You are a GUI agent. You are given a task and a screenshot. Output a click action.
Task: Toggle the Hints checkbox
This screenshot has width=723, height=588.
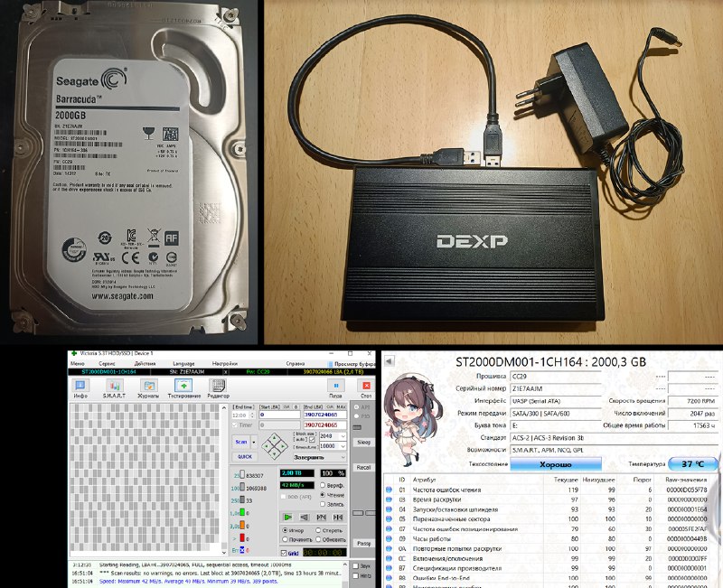[355, 575]
